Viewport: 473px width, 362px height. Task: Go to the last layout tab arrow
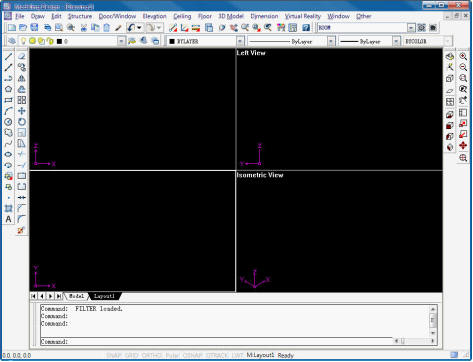pos(59,296)
